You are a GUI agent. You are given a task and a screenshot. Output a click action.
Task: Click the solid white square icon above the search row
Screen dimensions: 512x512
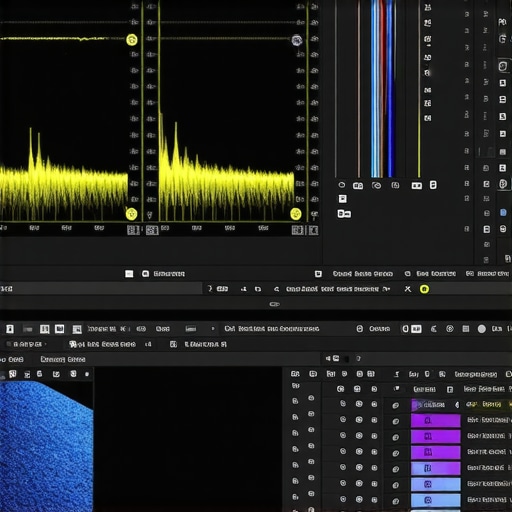click(x=129, y=274)
